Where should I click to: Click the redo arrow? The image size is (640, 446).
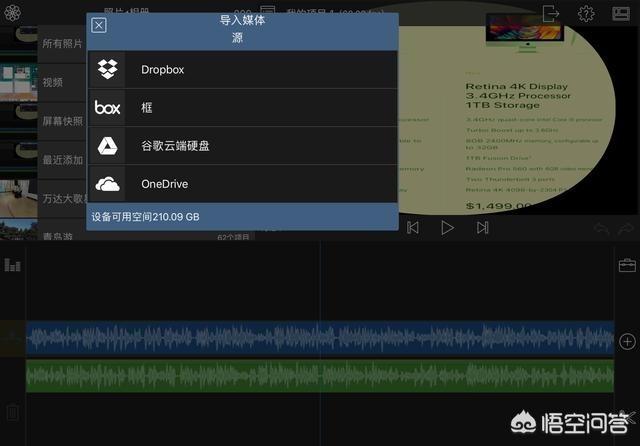coord(625,229)
